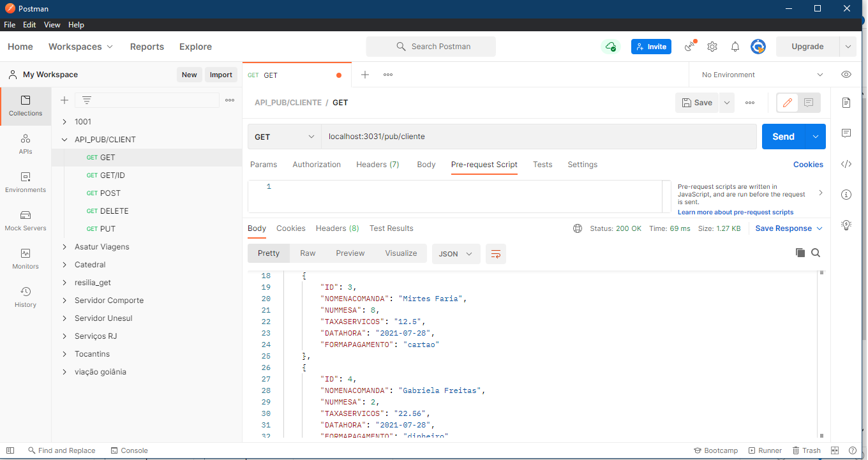This screenshot has height=460, width=868.
Task: Switch to the Tests tab
Action: pyautogui.click(x=542, y=164)
